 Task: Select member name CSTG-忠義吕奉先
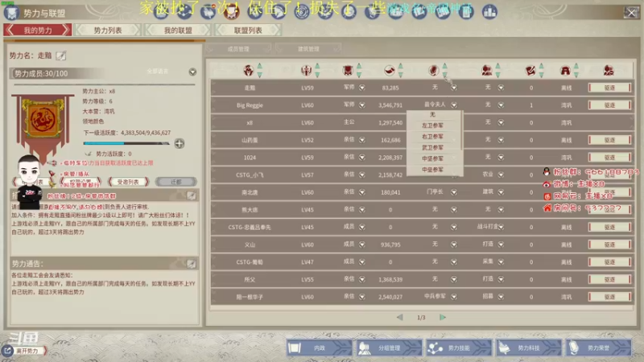tap(250, 227)
